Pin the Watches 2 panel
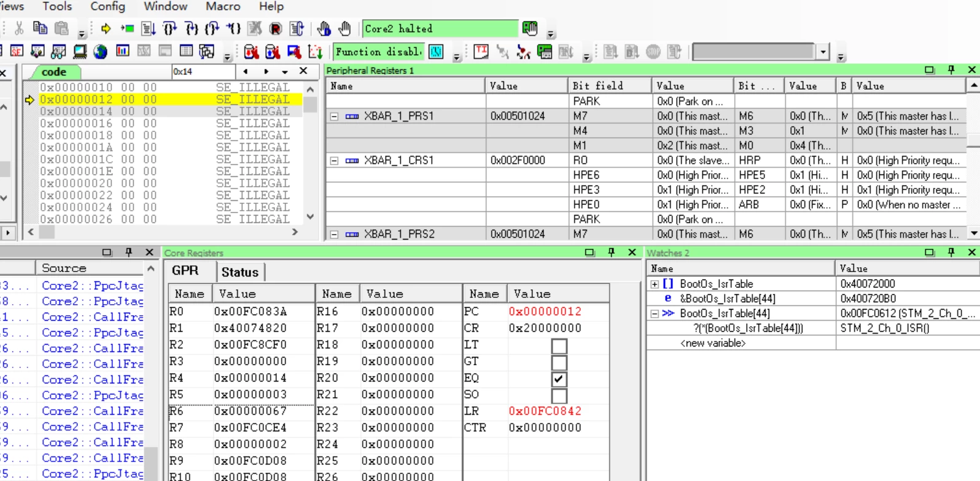Viewport: 980px width, 481px height. (x=951, y=252)
